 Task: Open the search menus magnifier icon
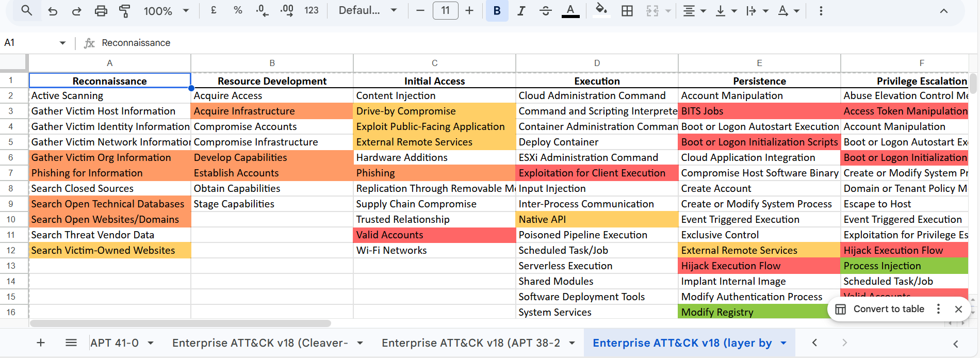pos(26,10)
